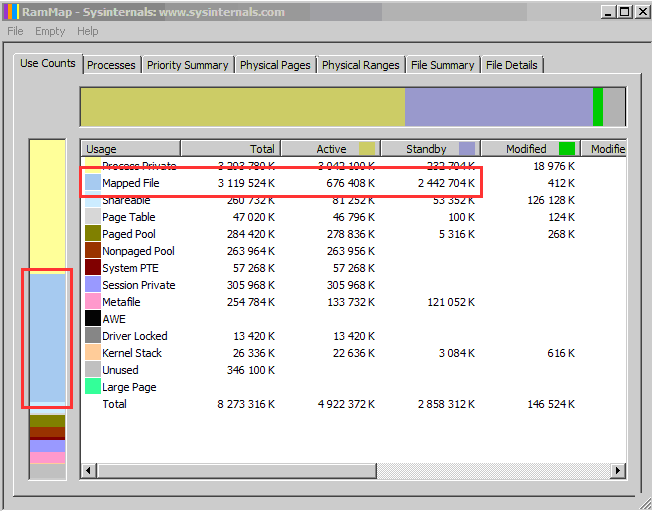Viewport: 652px width, 511px height.
Task: Click the green Modified segment in top bar
Action: click(x=598, y=106)
